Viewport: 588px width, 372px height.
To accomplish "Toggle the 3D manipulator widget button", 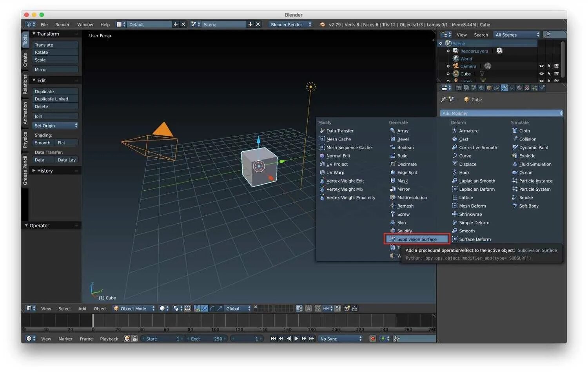I will click(x=197, y=308).
